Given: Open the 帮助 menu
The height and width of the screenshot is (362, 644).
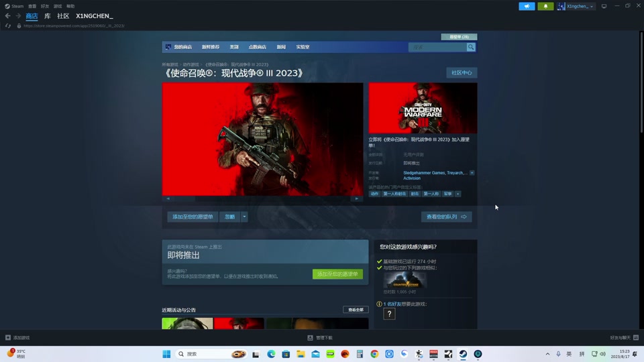Looking at the screenshot, I should tap(70, 6).
